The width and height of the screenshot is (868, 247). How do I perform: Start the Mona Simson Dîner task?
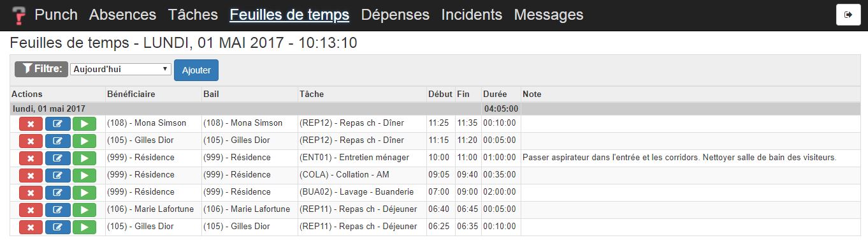pyautogui.click(x=84, y=123)
